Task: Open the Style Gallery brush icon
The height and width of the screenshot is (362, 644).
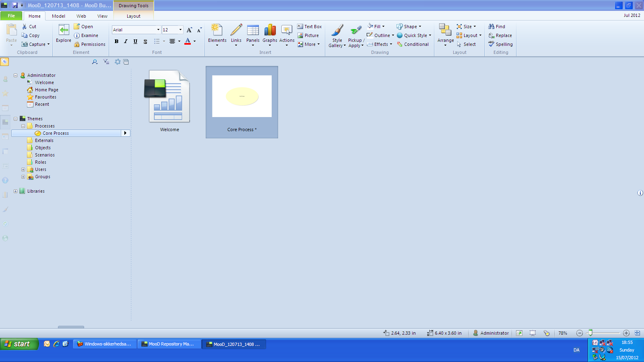Action: tap(337, 31)
